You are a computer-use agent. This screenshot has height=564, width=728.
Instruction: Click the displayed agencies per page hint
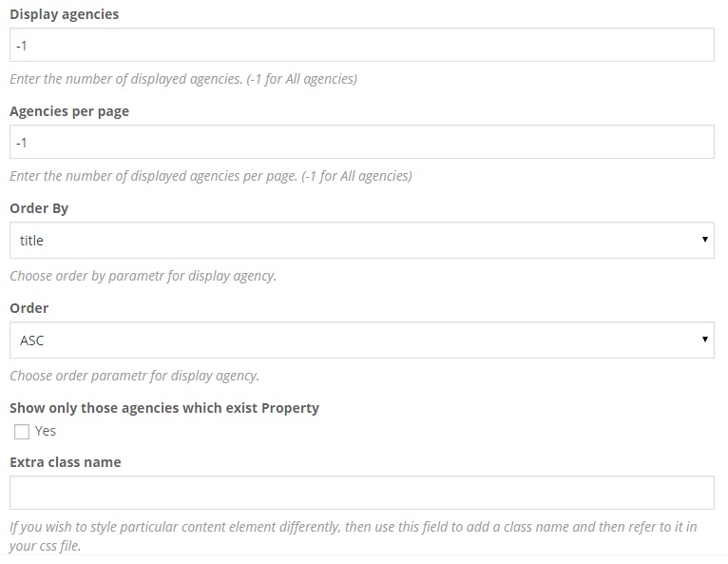[x=210, y=176]
